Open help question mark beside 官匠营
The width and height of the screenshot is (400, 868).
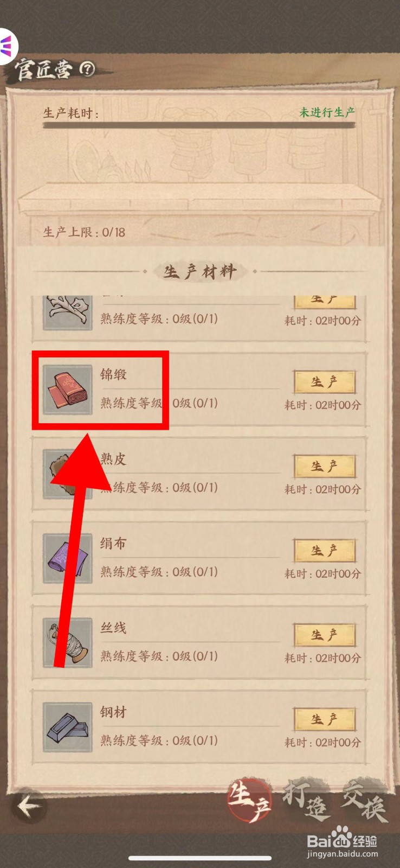coord(87,69)
